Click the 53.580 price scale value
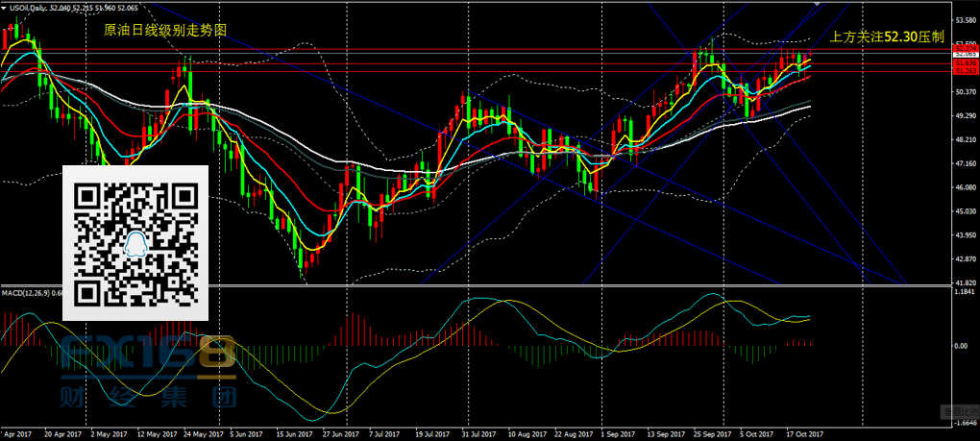Image resolution: width=980 pixels, height=441 pixels. (x=964, y=20)
